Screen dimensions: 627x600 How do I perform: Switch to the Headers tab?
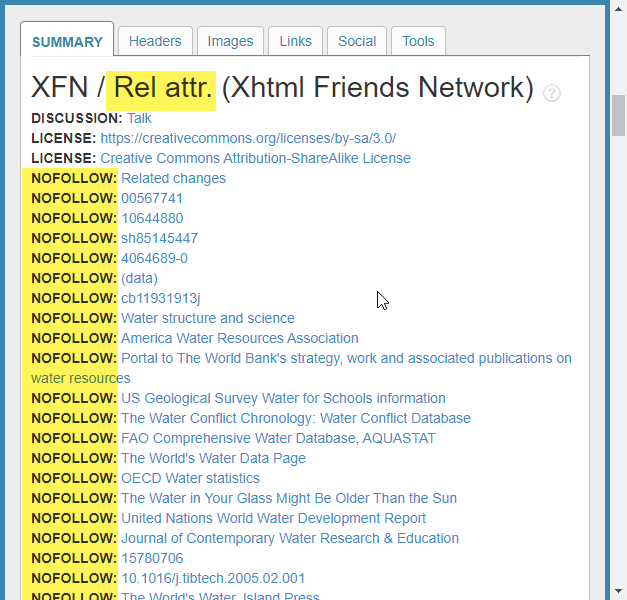pos(155,41)
